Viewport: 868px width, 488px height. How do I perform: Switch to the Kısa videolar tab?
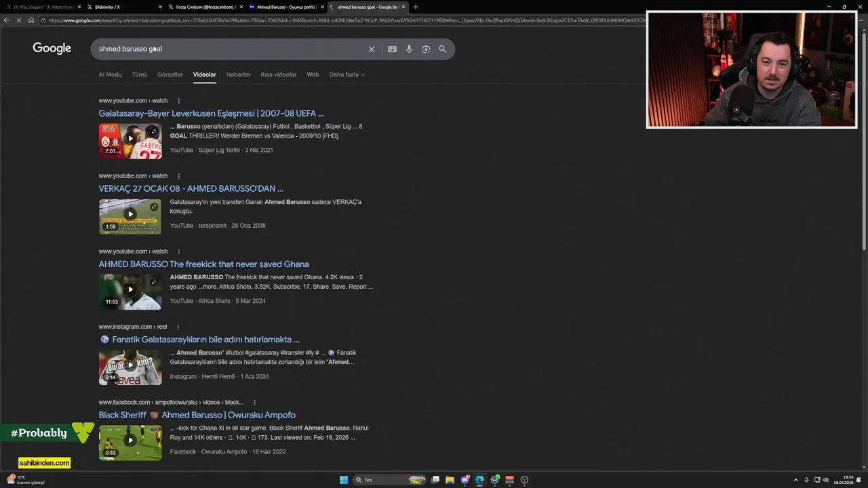click(x=278, y=75)
